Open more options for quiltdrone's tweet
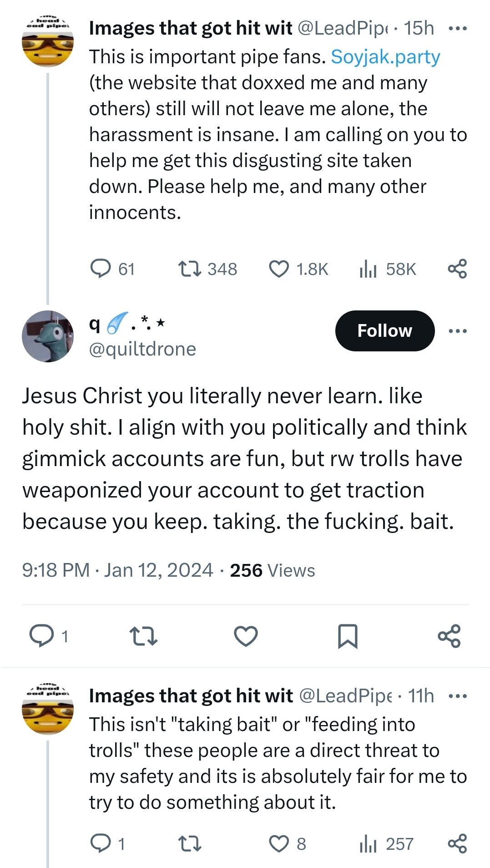 457,331
